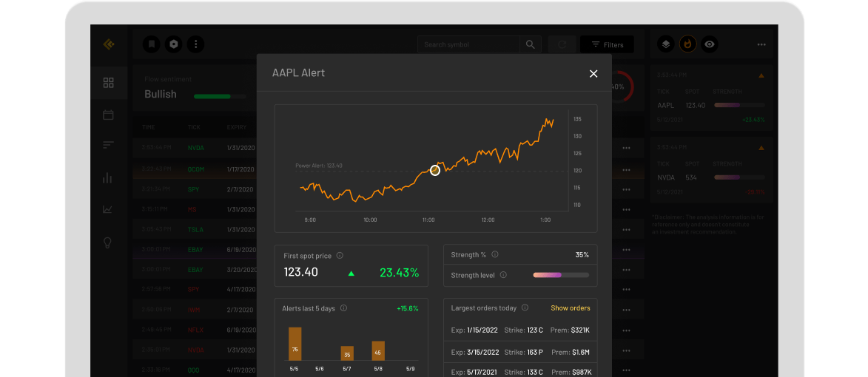
Task: Click the bar chart icon in sidebar
Action: pyautogui.click(x=107, y=178)
